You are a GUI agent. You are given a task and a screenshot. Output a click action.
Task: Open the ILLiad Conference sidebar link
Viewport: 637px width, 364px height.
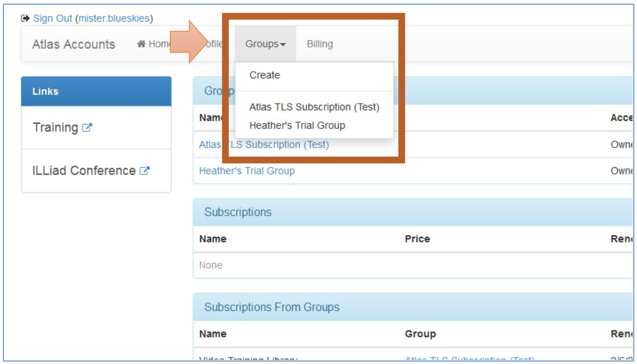pos(84,171)
